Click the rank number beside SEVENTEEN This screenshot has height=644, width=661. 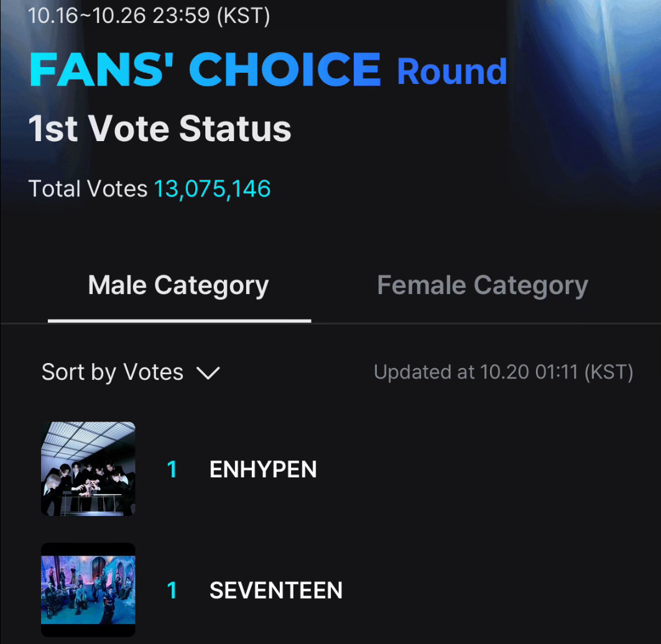click(x=172, y=591)
